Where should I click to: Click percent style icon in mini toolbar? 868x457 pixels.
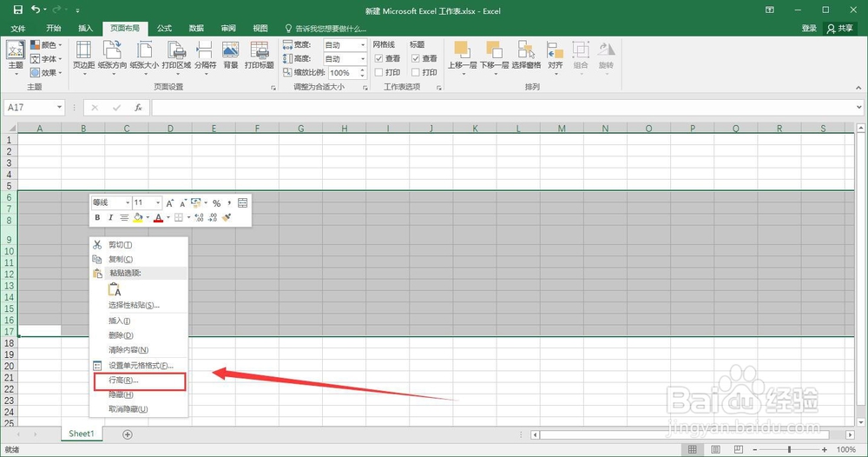coord(216,203)
